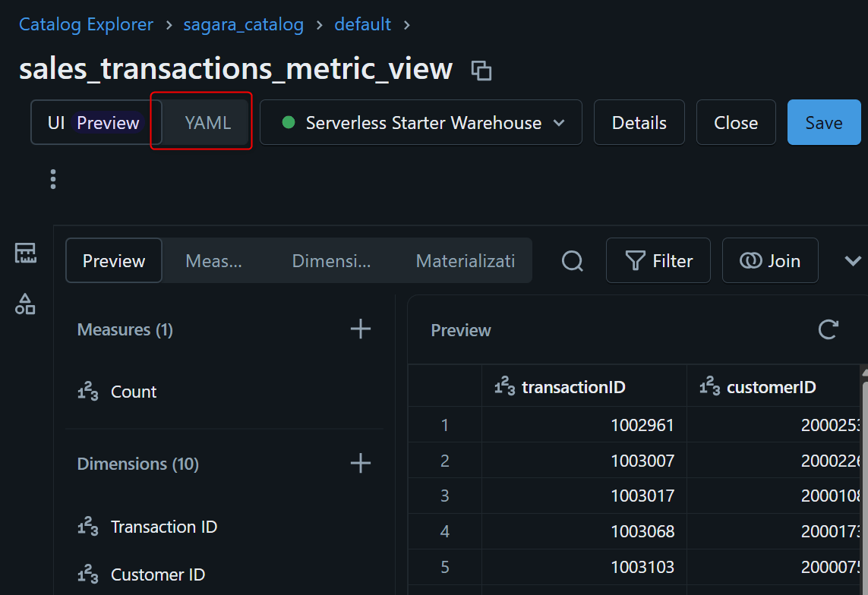The height and width of the screenshot is (595, 868).
Task: Refresh the Preview data table
Action: [828, 329]
